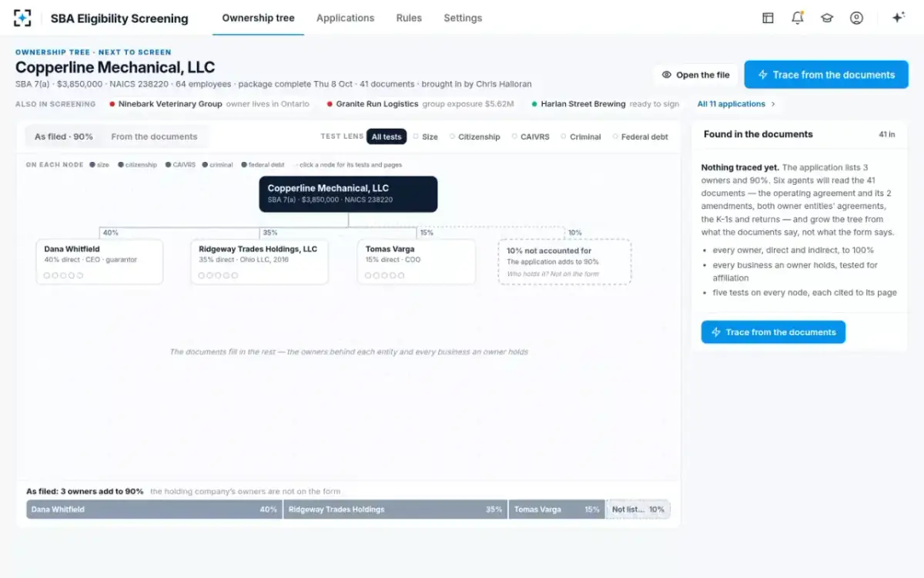The height and width of the screenshot is (578, 924).
Task: Switch to the Ownership tree tab
Action: coord(258,18)
